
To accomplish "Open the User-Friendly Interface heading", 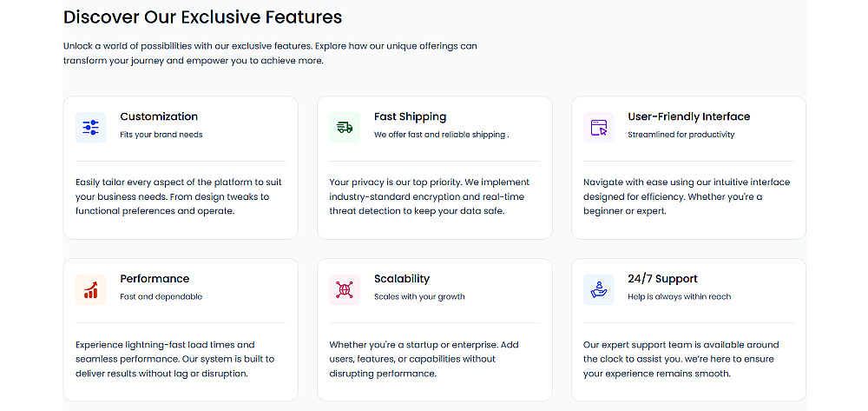I will pos(688,116).
